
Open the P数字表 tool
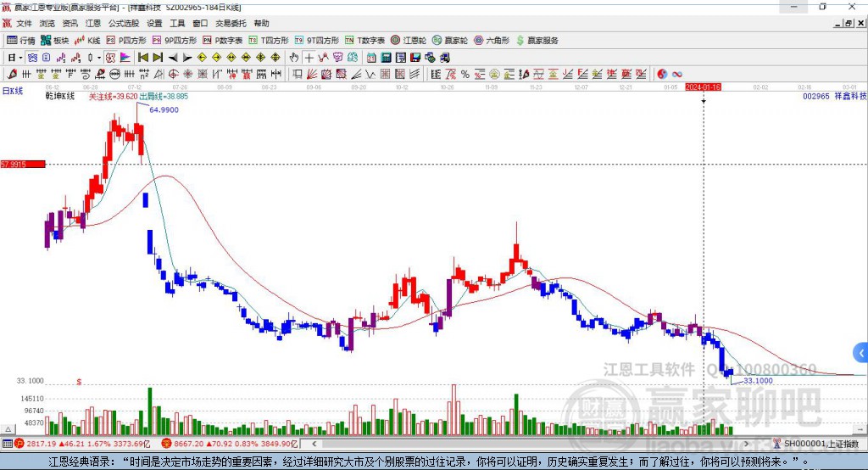coord(223,41)
